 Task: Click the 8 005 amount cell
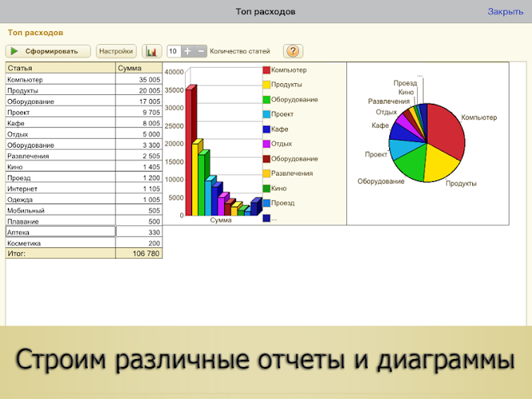(139, 123)
